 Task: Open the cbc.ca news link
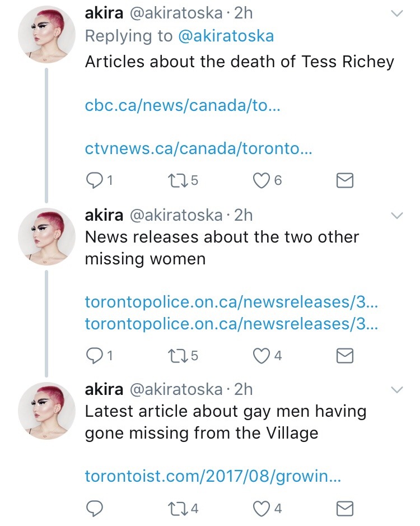pos(182,105)
